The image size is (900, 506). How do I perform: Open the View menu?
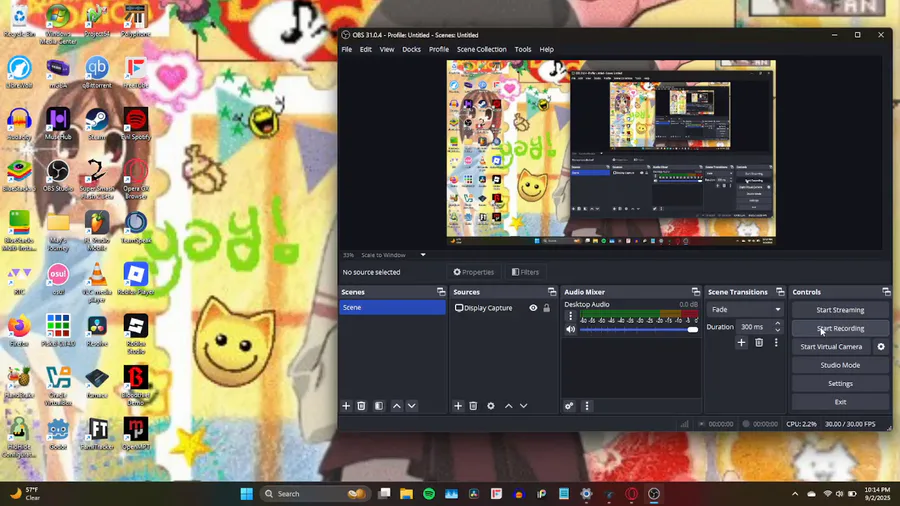pyautogui.click(x=387, y=49)
